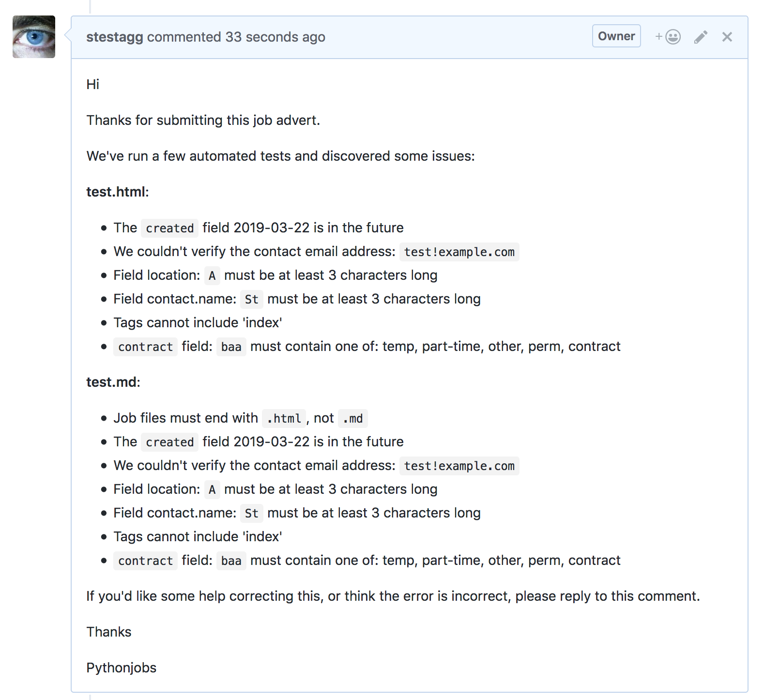Click the ".html" code snippet

(284, 418)
